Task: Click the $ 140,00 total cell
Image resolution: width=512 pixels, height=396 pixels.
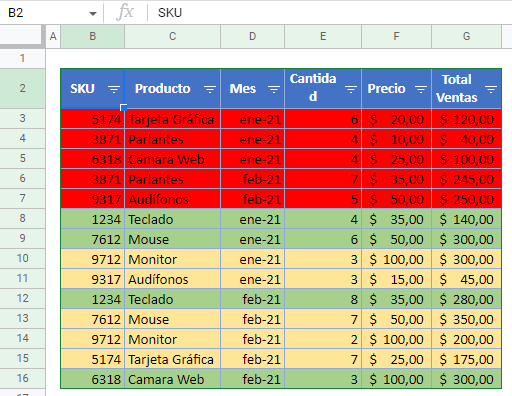Action: (466, 219)
